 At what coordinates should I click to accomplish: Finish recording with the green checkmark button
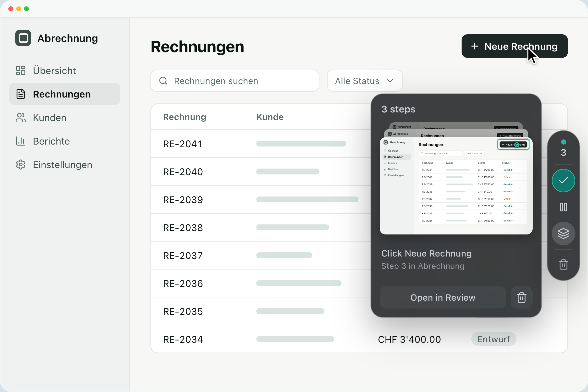pyautogui.click(x=563, y=181)
